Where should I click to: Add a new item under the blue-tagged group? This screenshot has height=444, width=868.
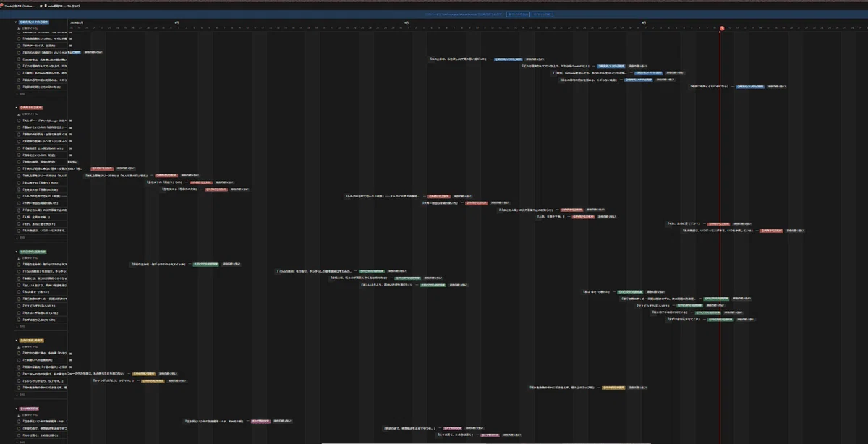tap(20, 94)
